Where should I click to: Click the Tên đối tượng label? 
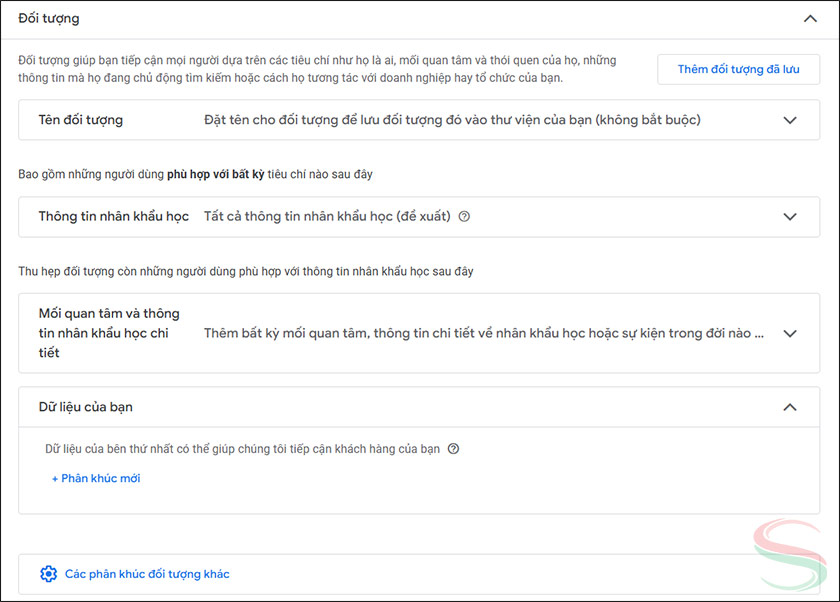[81, 120]
